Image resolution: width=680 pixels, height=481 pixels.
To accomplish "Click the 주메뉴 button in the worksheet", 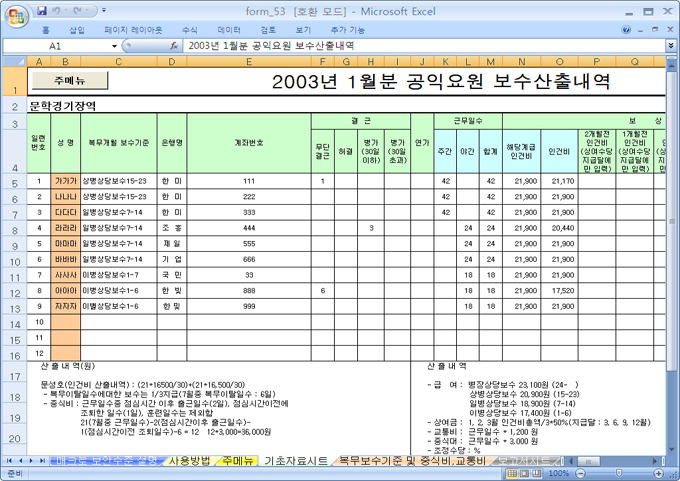I will (x=69, y=79).
